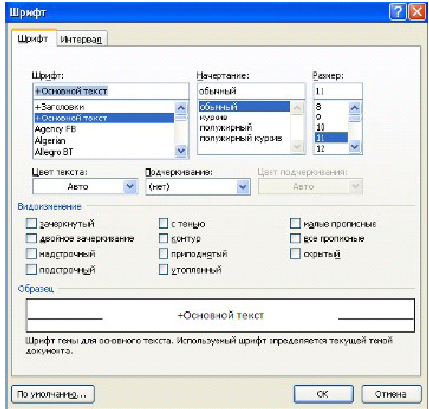Click the Help question mark icon
Screen dimensions: 429x409
click(399, 13)
